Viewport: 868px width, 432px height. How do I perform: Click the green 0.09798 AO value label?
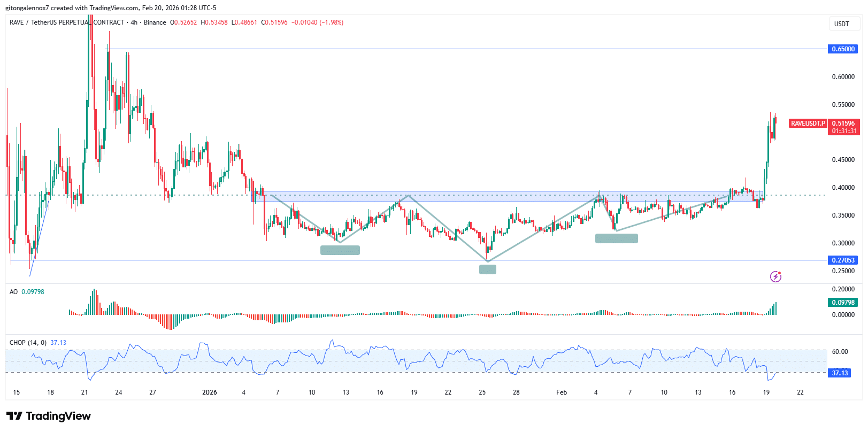[843, 303]
